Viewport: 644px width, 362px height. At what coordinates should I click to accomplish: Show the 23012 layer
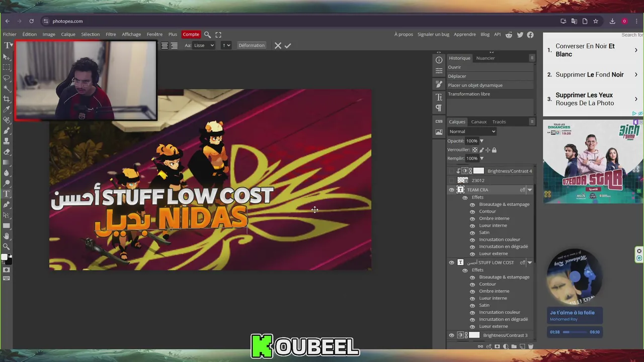tap(451, 180)
